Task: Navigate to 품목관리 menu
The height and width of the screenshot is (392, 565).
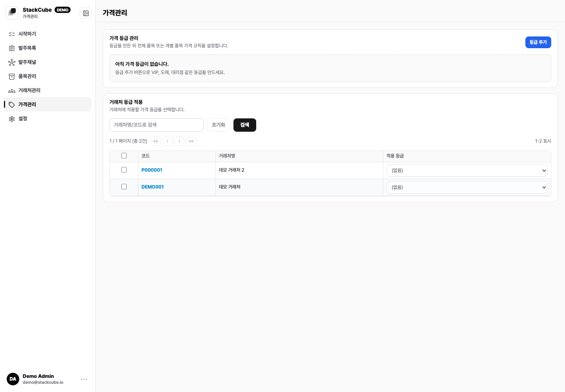Action: [47, 76]
